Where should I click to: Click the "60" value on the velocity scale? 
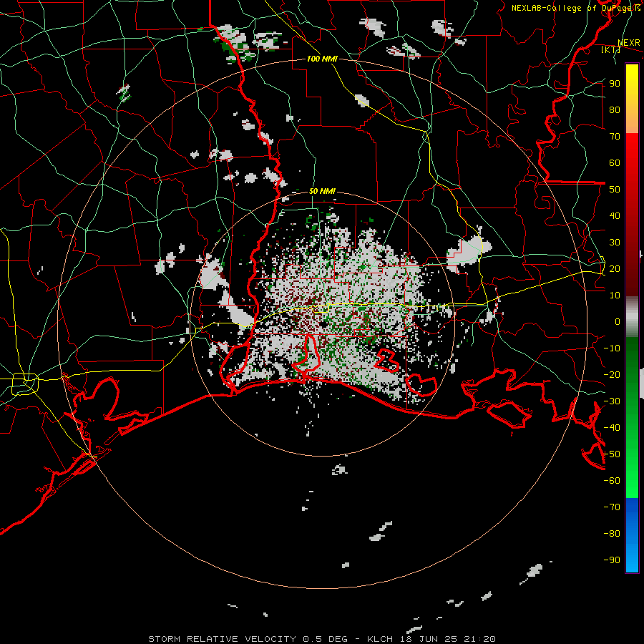pos(615,162)
